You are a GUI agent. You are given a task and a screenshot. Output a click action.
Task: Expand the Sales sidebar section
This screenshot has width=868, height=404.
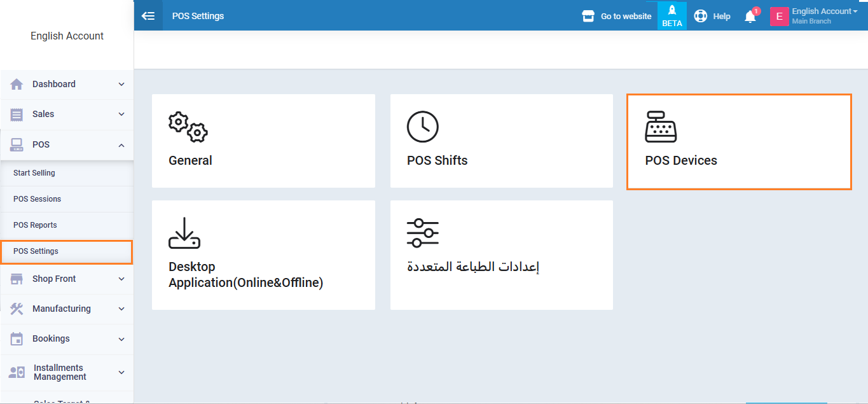tap(67, 114)
